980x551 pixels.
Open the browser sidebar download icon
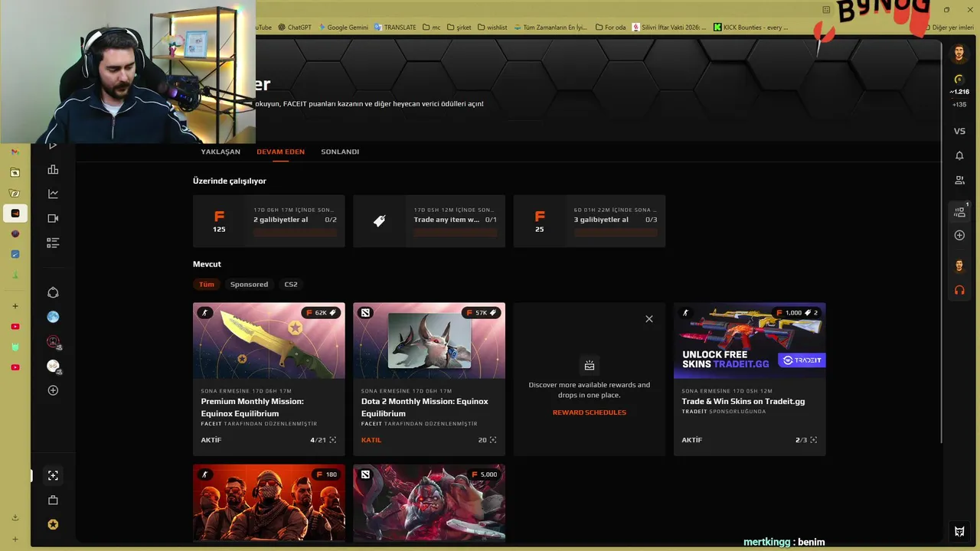coord(15,517)
